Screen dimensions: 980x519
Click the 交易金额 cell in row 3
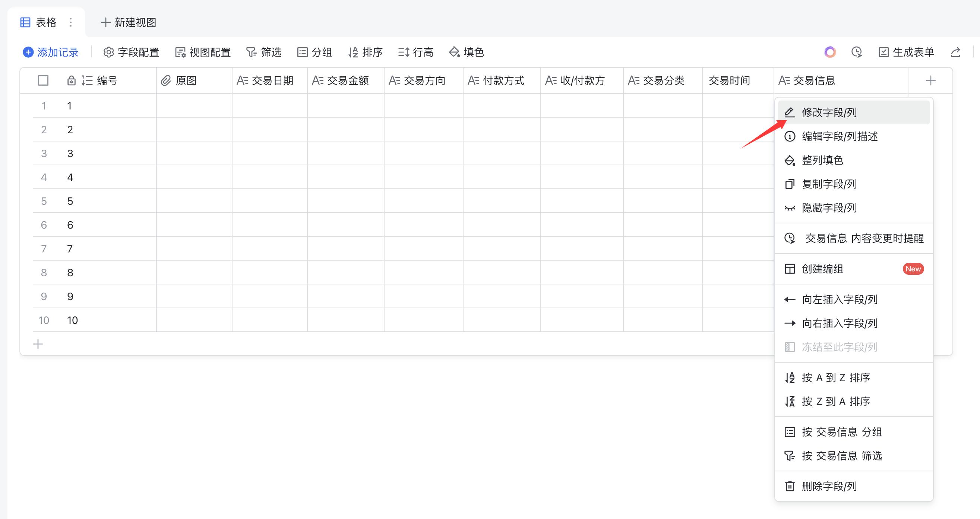(x=345, y=153)
